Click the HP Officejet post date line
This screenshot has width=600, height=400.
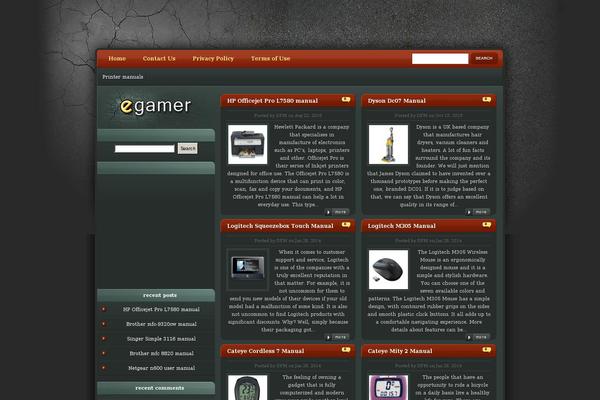click(x=288, y=116)
